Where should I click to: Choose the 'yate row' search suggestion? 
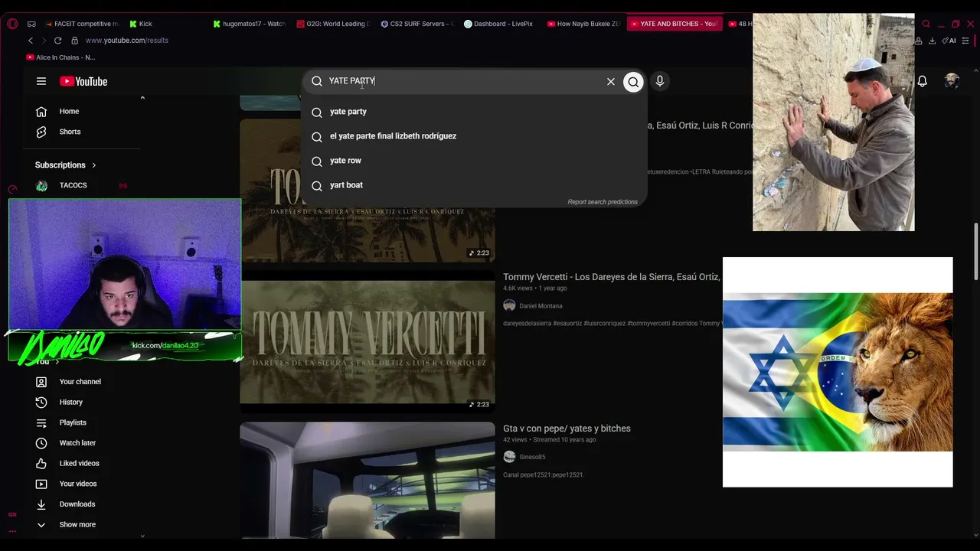click(474, 161)
